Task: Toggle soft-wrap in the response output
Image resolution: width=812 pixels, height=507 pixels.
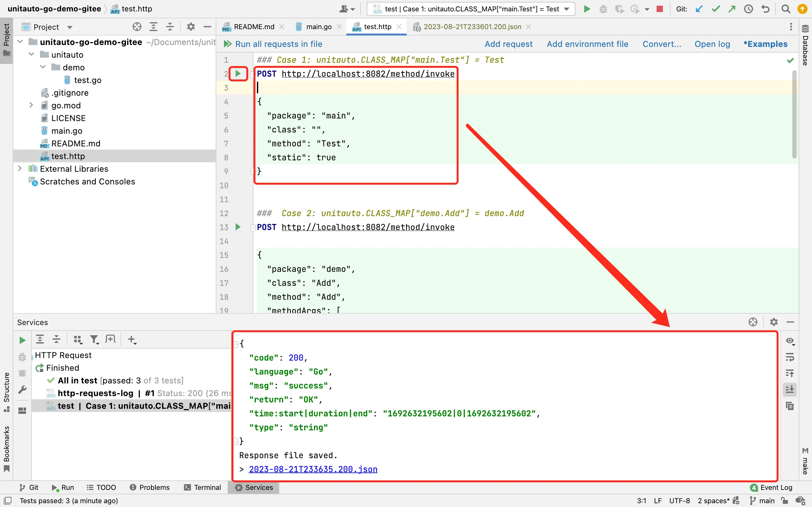Action: pos(789,357)
